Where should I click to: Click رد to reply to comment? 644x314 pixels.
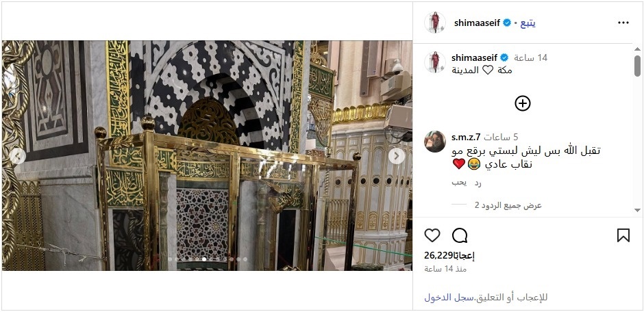(478, 183)
